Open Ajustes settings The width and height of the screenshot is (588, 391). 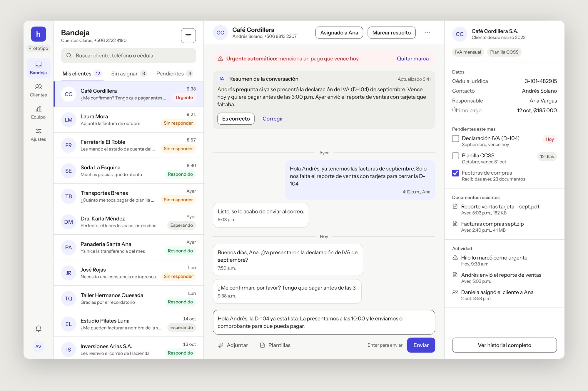click(38, 135)
